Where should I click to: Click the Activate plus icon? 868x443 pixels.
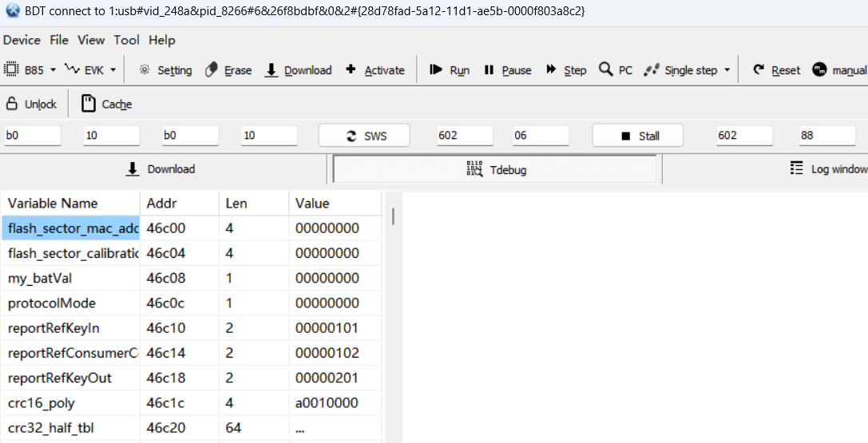351,69
